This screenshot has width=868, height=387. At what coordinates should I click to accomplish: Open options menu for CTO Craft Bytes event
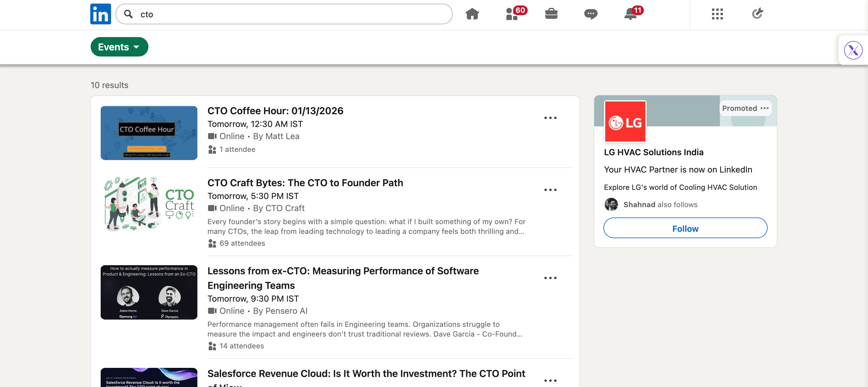[x=550, y=190]
